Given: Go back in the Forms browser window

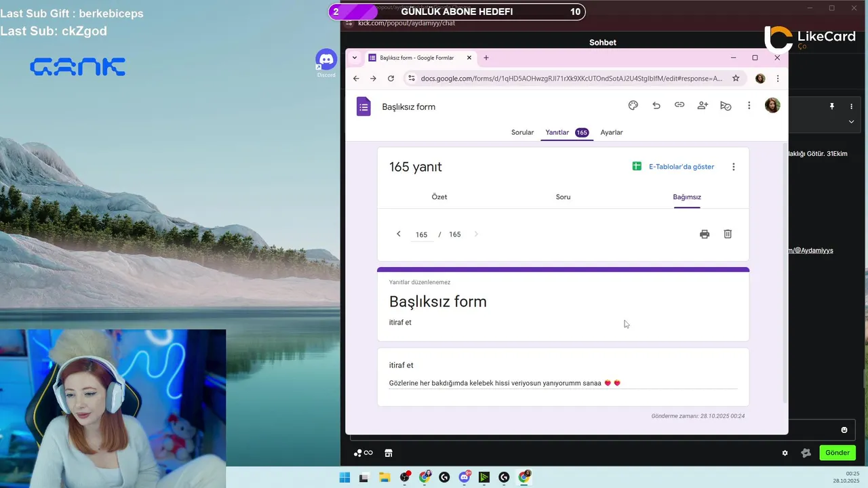Looking at the screenshot, I should coord(357,79).
